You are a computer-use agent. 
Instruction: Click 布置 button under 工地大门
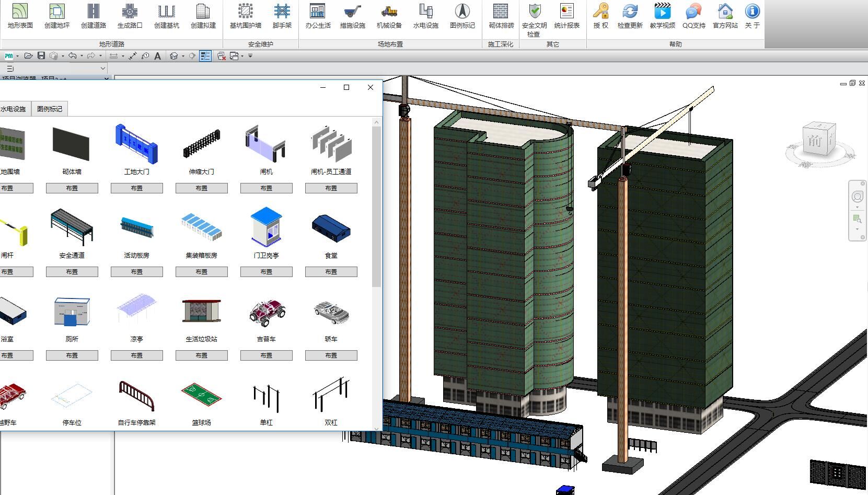(x=136, y=188)
